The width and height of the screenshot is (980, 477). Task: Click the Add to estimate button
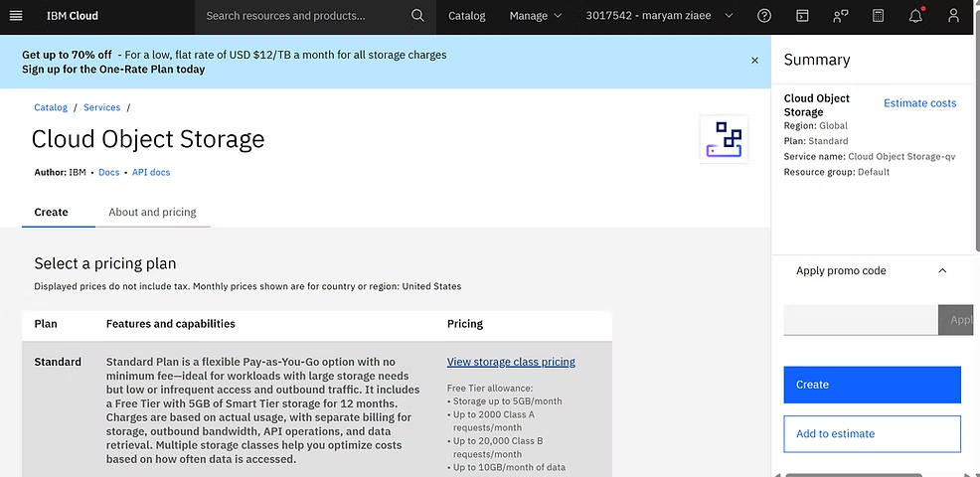[872, 434]
